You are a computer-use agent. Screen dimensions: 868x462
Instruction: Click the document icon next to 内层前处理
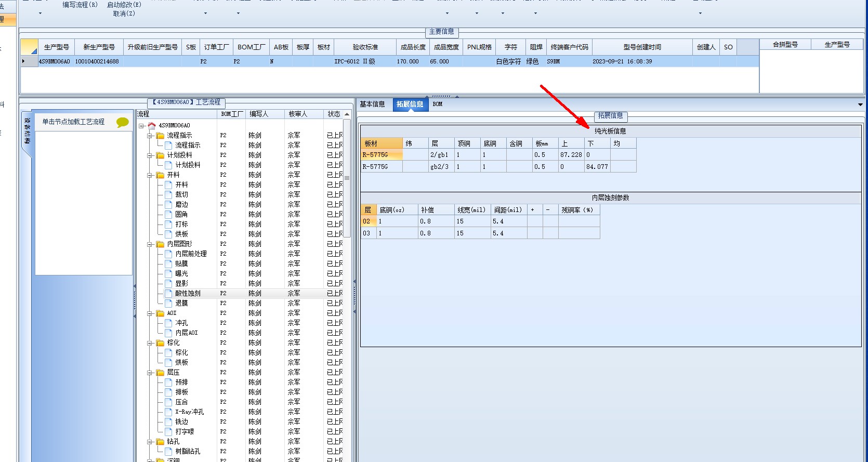tap(168, 254)
